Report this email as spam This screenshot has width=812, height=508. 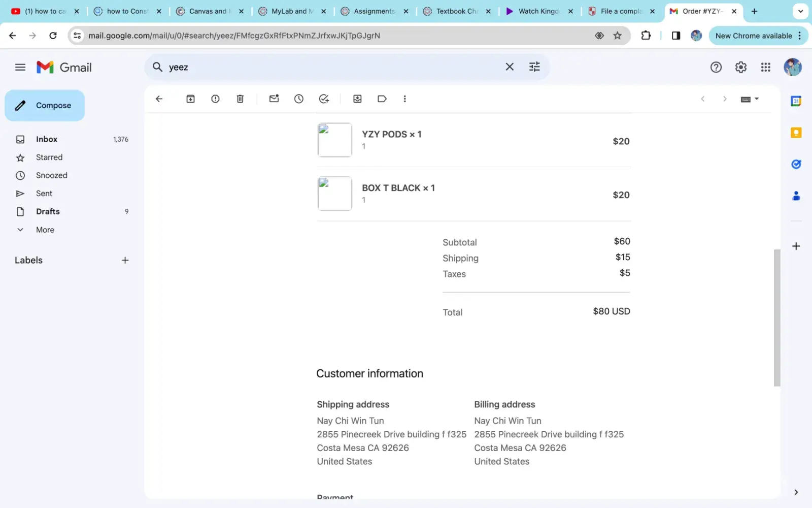[x=215, y=99]
